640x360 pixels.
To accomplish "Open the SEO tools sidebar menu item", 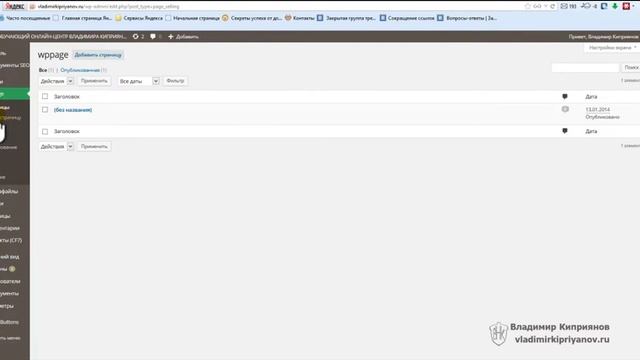I will [x=15, y=65].
